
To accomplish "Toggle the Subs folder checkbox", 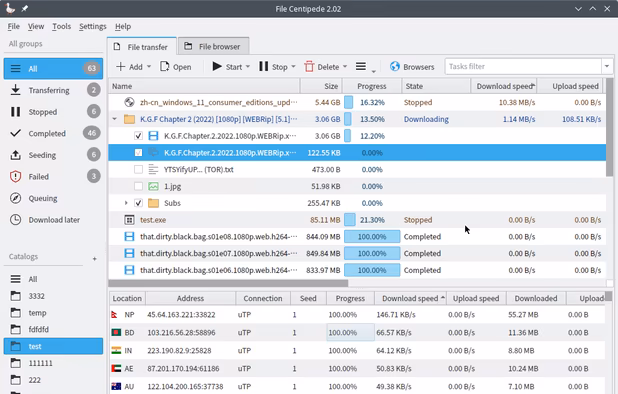I will tap(138, 203).
